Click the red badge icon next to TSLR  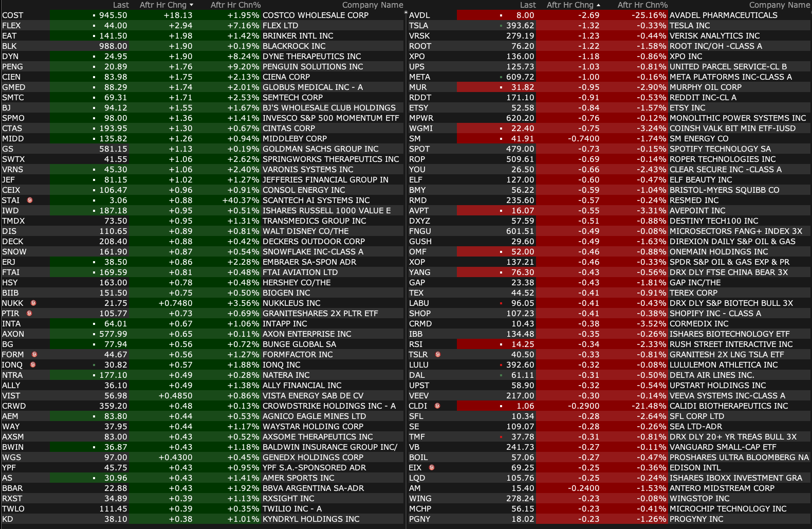click(x=438, y=354)
